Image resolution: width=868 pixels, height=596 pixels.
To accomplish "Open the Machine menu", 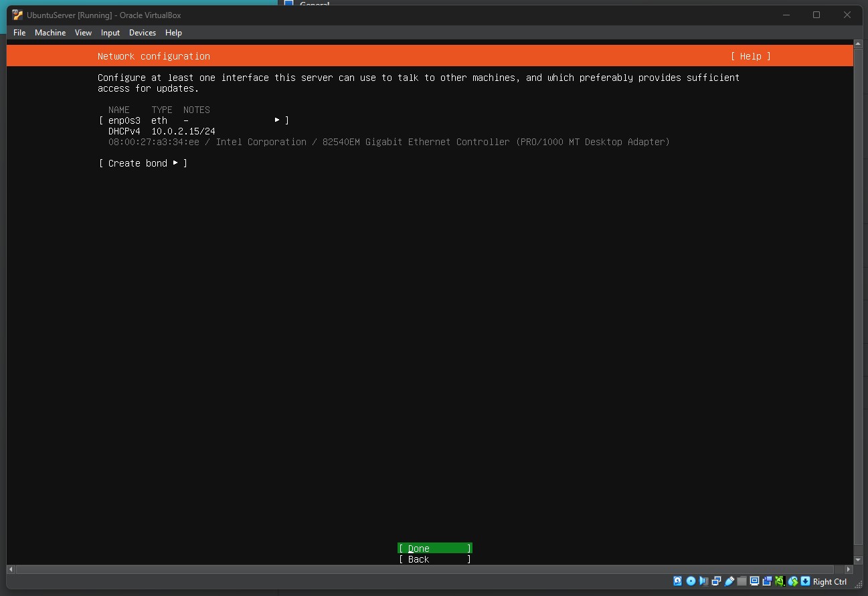I will click(50, 32).
